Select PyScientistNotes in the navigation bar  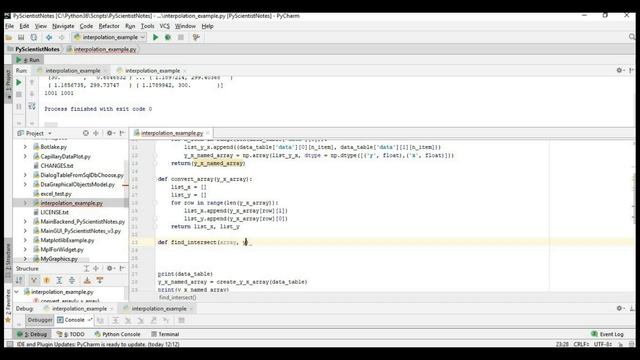(x=37, y=49)
